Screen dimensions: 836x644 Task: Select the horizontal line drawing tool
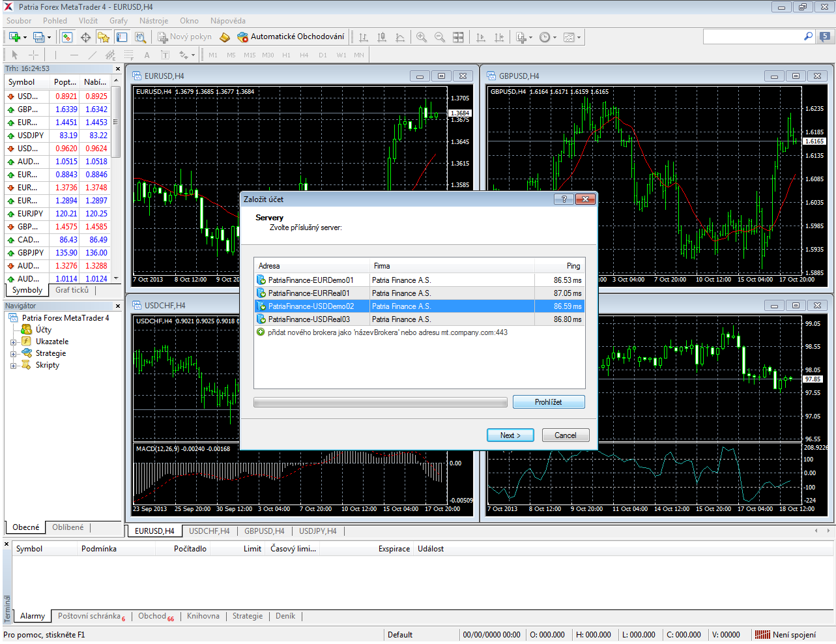click(x=74, y=55)
